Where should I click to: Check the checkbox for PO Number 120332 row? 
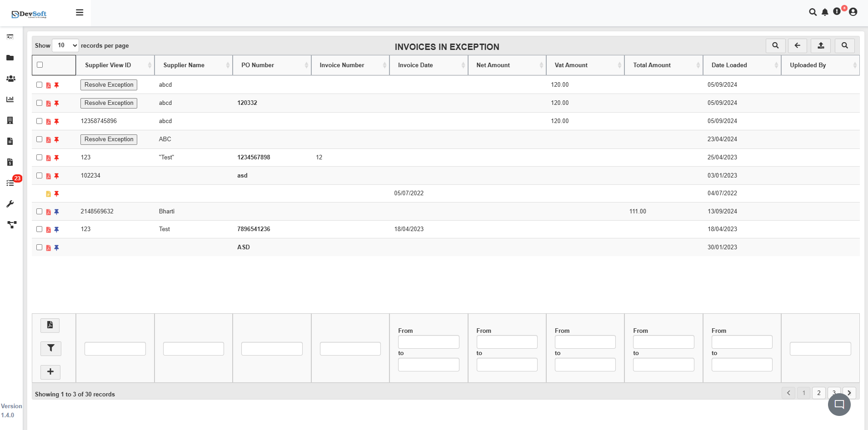point(39,103)
